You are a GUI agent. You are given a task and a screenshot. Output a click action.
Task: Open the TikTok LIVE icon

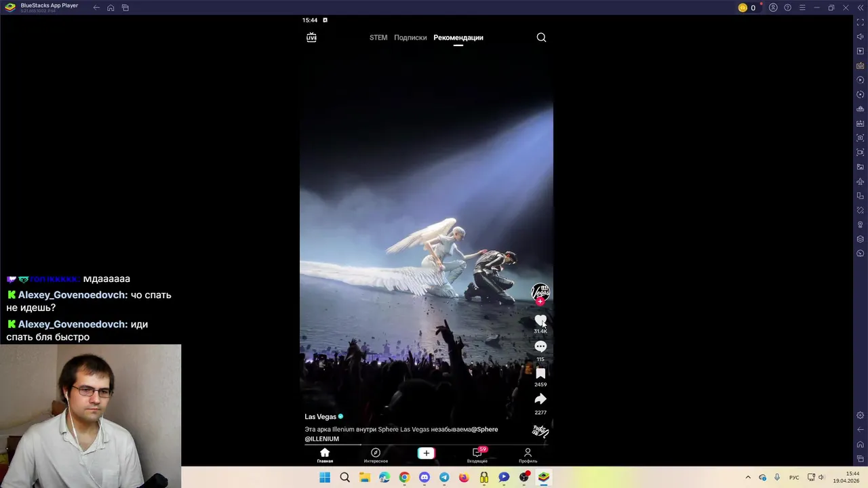point(311,37)
